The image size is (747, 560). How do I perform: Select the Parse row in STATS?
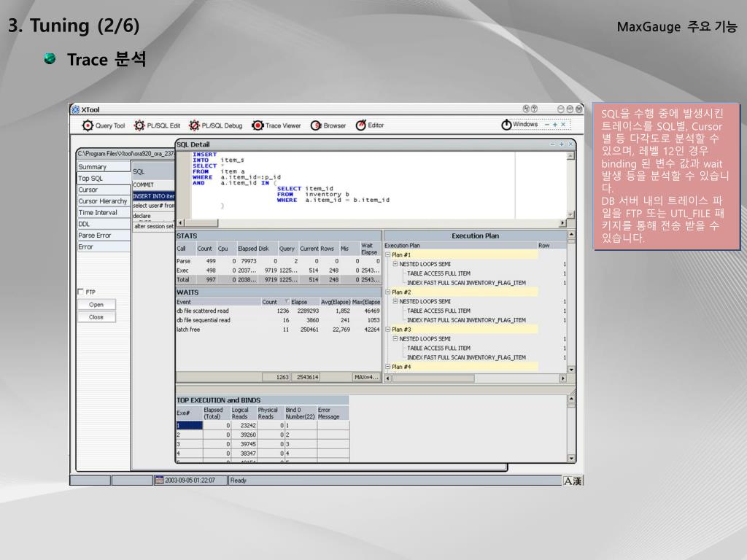[x=278, y=261]
